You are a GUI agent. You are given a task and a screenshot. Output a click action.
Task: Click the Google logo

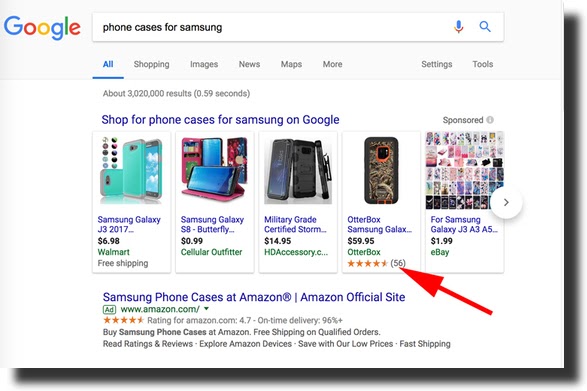42,28
